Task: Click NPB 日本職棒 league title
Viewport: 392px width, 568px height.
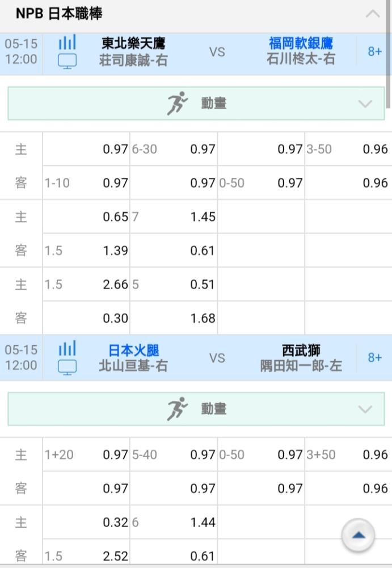Action: [59, 14]
